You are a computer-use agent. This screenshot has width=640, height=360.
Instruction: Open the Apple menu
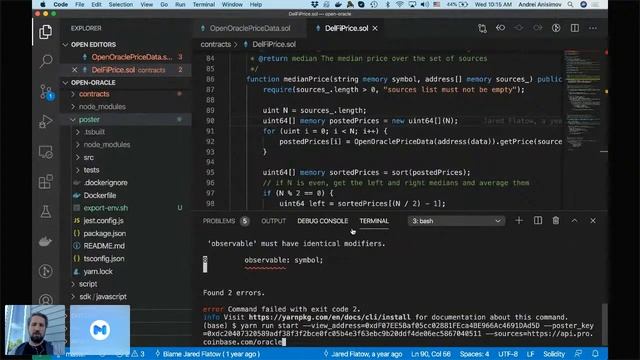pyautogui.click(x=42, y=4)
